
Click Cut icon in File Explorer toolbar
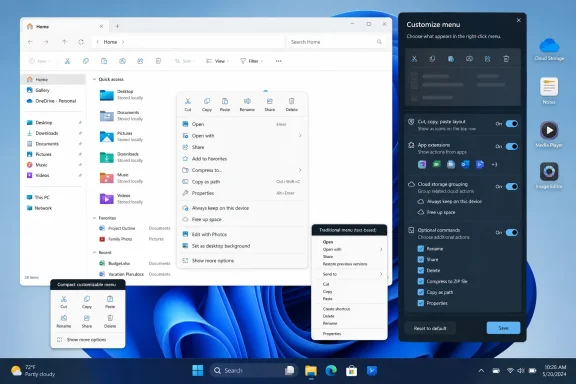(x=67, y=61)
